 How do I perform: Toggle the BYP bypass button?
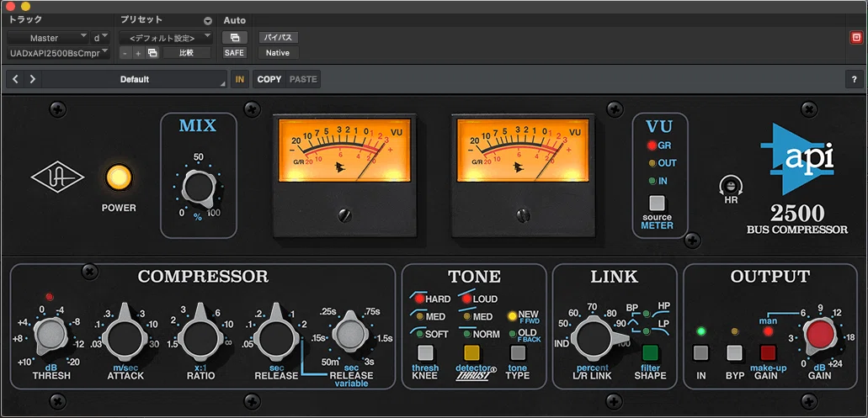click(735, 352)
